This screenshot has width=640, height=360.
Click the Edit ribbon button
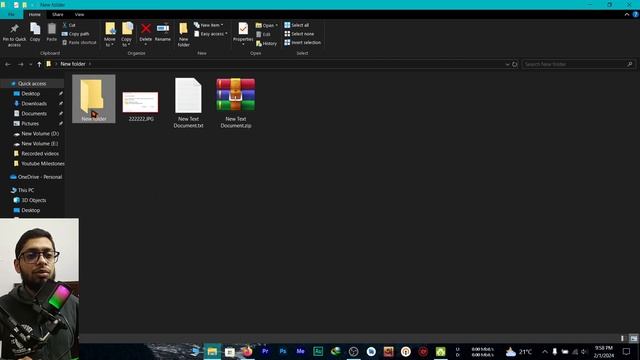click(263, 34)
